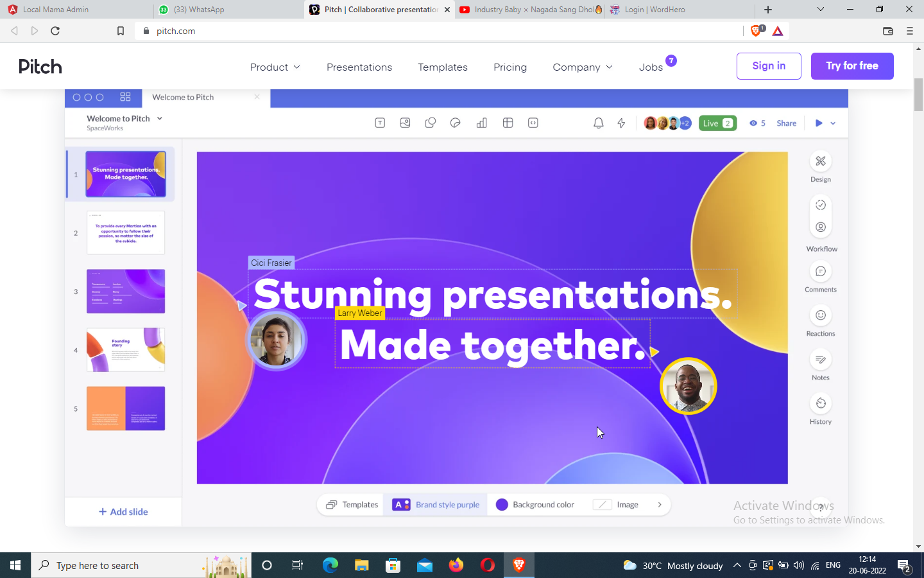Click the Sign in button
Screen dimensions: 924x578
pyautogui.click(x=768, y=66)
